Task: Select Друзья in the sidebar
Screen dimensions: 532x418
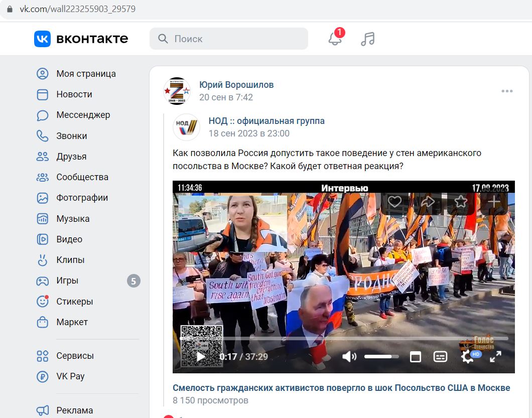Action: click(71, 157)
